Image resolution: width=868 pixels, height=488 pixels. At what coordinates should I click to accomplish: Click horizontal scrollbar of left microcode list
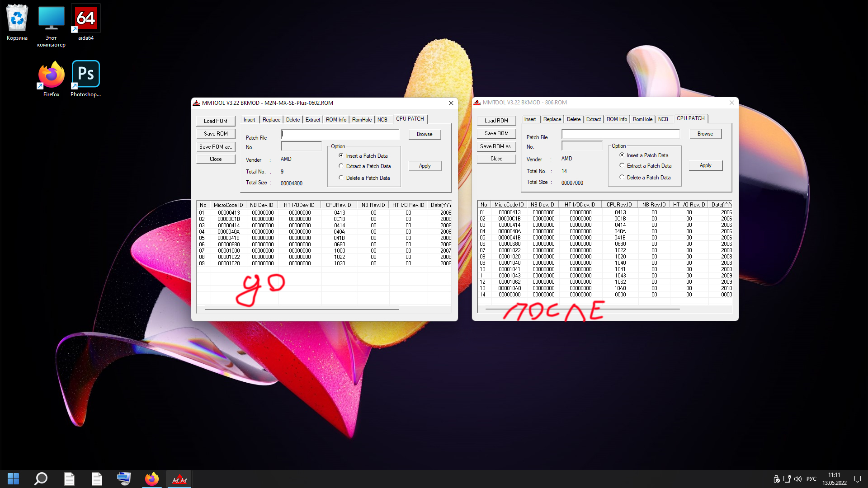coord(302,310)
